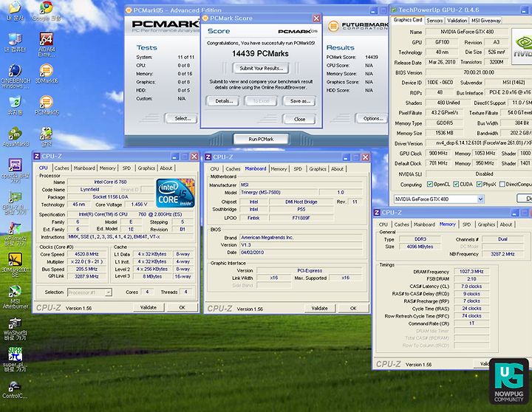Click Validate in middle CPU-Z window
Image resolution: width=532 pixels, height=412 pixels.
pyautogui.click(x=320, y=308)
